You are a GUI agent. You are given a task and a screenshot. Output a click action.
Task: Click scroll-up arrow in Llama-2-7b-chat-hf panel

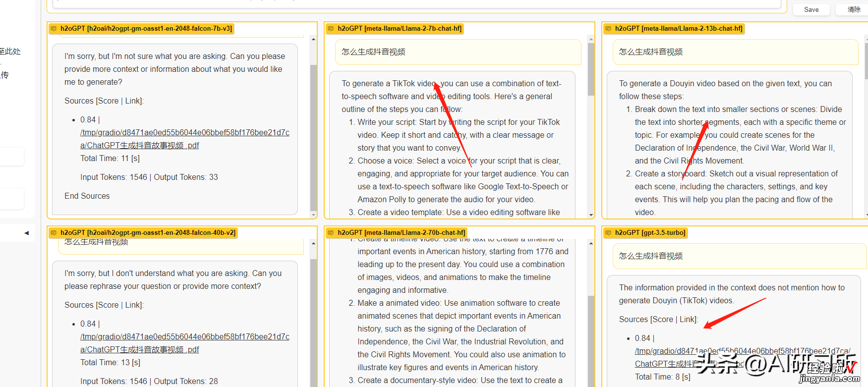[591, 39]
